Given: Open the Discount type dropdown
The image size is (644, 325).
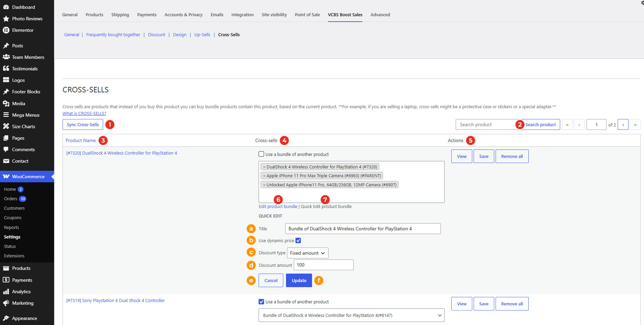Looking at the screenshot, I should click(x=308, y=253).
